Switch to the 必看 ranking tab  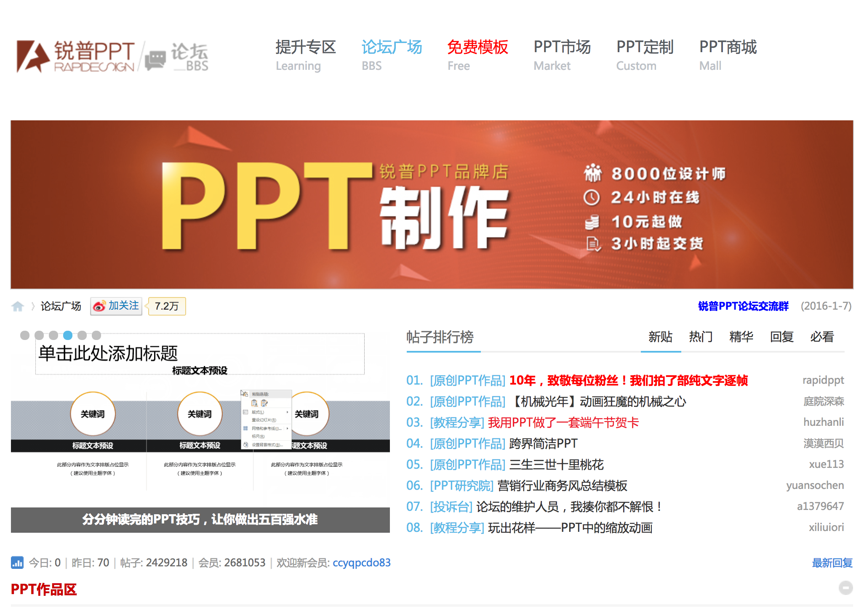pyautogui.click(x=822, y=337)
